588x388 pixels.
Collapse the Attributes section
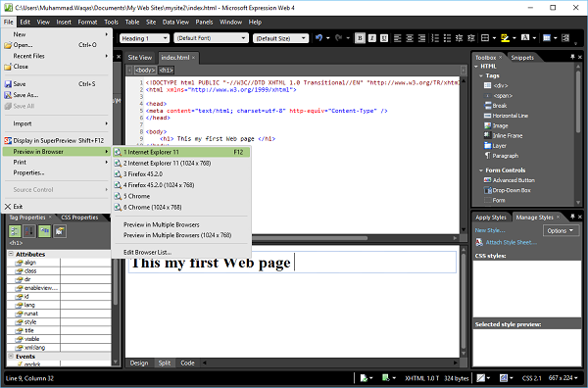pos(11,254)
